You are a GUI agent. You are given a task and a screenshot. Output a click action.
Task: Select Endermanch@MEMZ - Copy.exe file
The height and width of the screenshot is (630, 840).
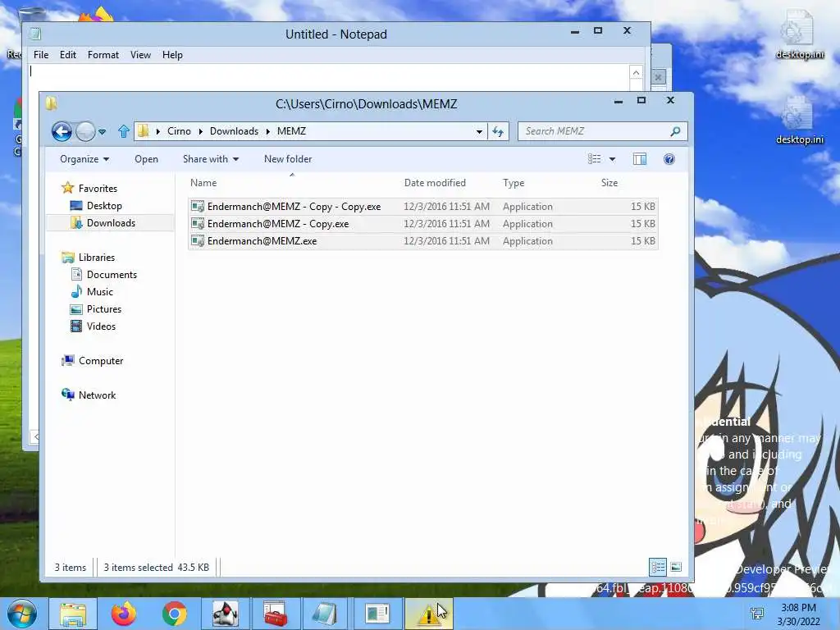point(423,223)
